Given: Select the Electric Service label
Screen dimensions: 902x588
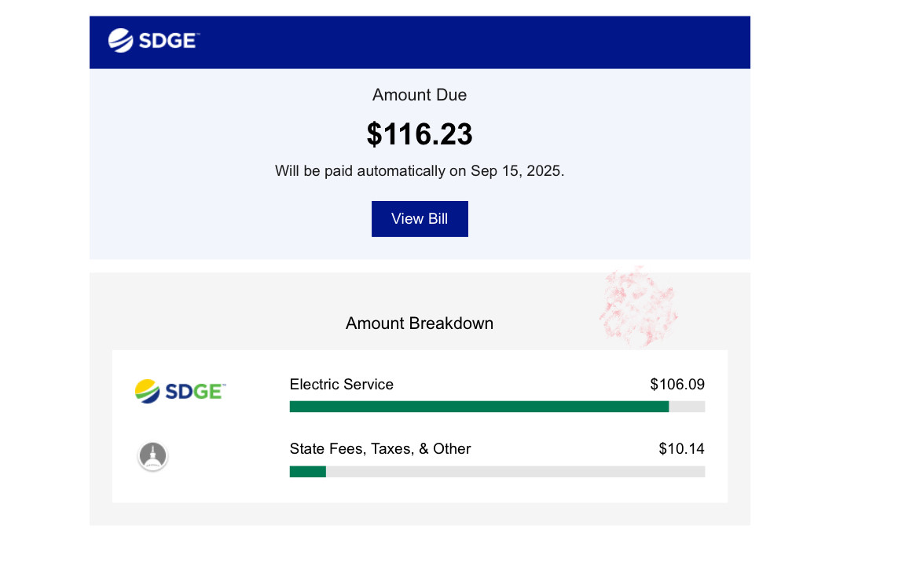Looking at the screenshot, I should click(341, 384).
